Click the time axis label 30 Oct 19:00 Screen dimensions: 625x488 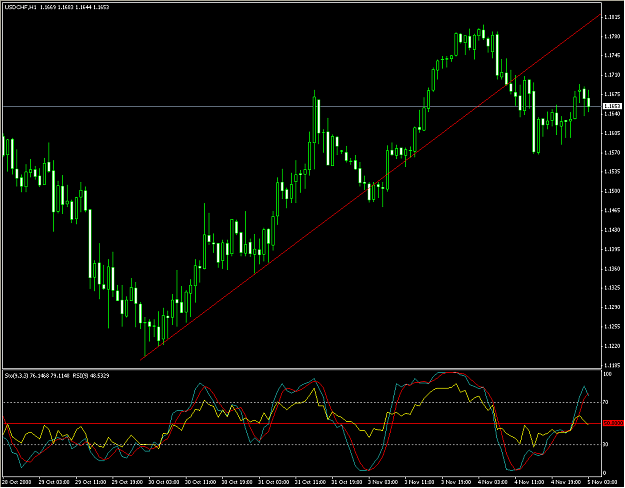[238, 482]
